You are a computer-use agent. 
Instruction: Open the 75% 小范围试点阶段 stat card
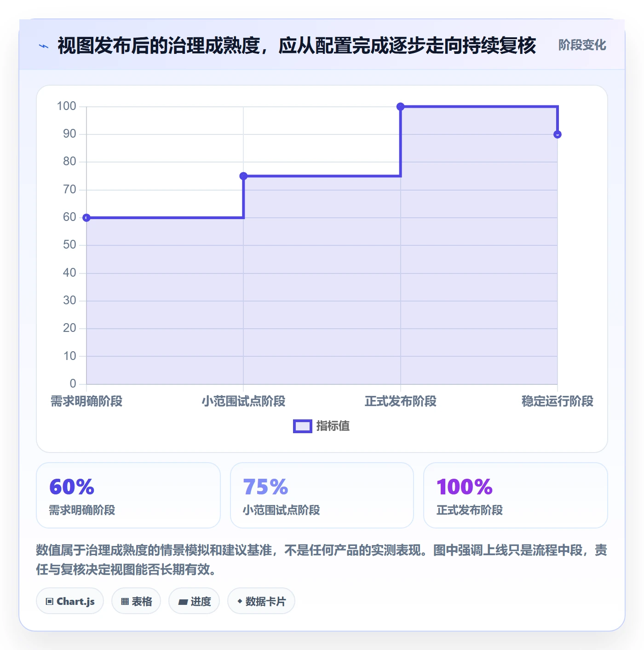322,495
